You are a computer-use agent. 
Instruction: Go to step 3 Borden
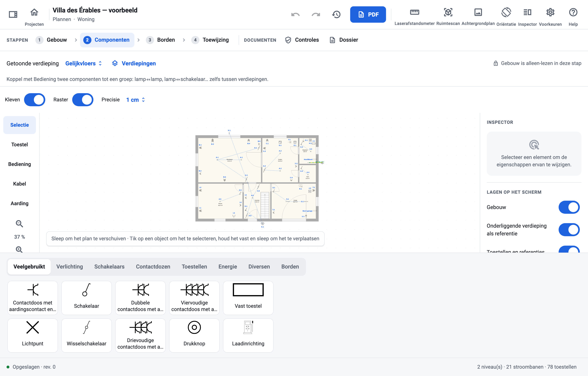pyautogui.click(x=161, y=40)
